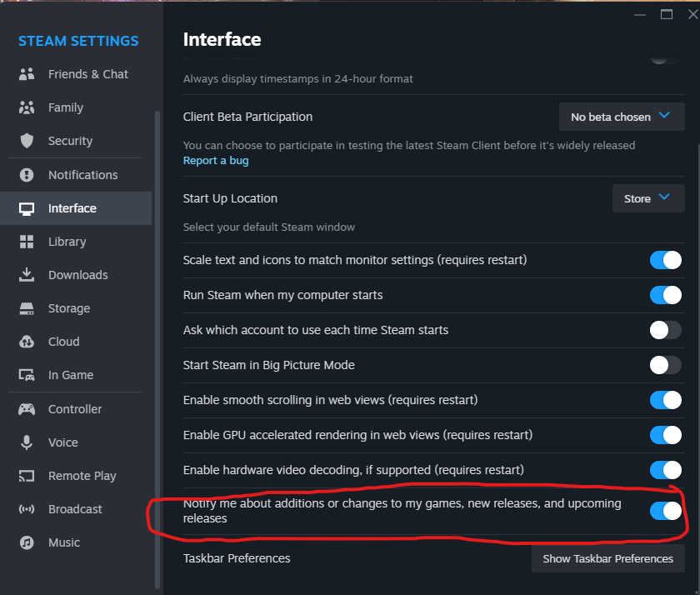700x595 pixels.
Task: Select Voice settings
Action: coord(76,442)
